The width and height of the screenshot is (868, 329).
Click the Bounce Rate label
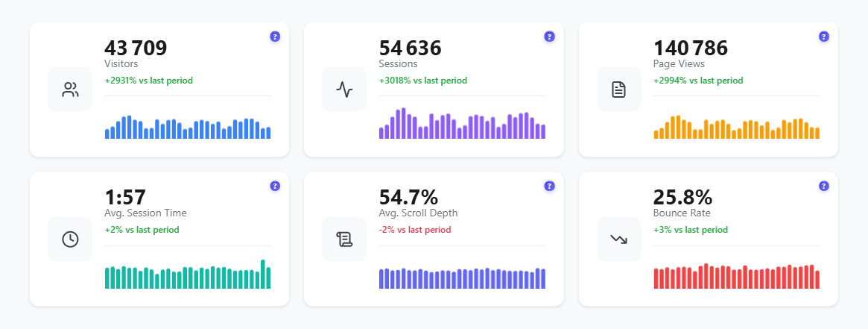tap(682, 213)
